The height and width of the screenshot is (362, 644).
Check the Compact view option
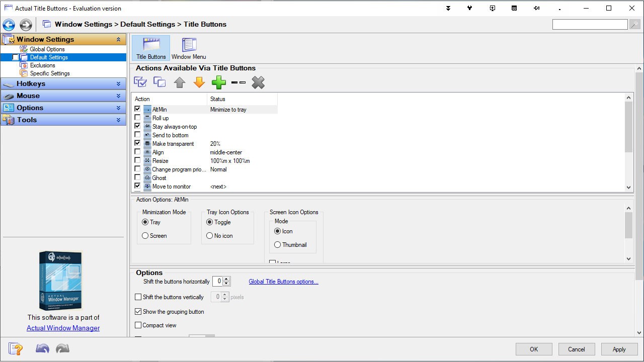coord(138,325)
